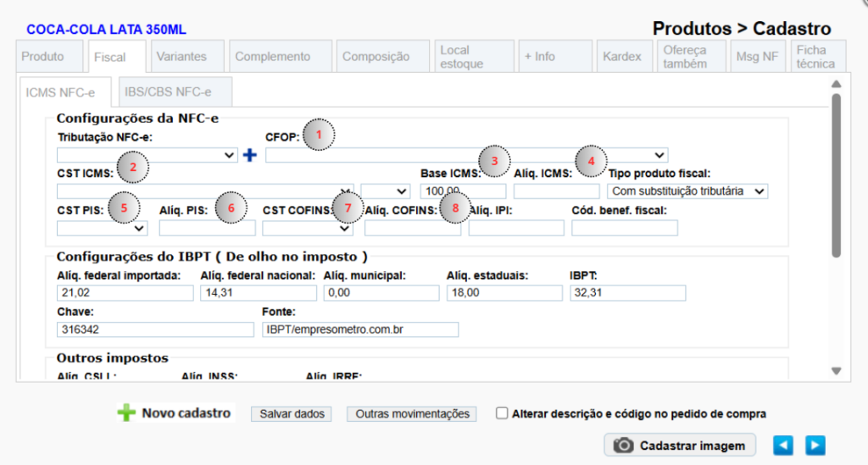
Task: Click the scrollbar up arrow
Action: tap(837, 84)
